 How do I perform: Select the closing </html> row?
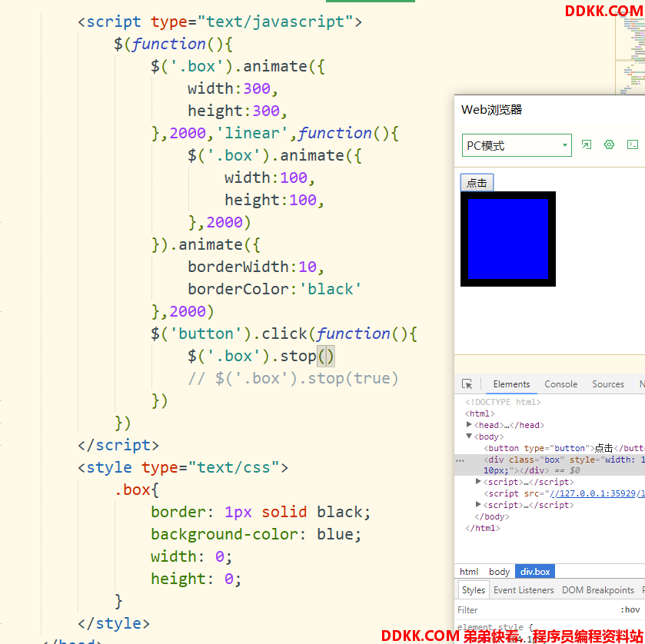click(x=483, y=528)
